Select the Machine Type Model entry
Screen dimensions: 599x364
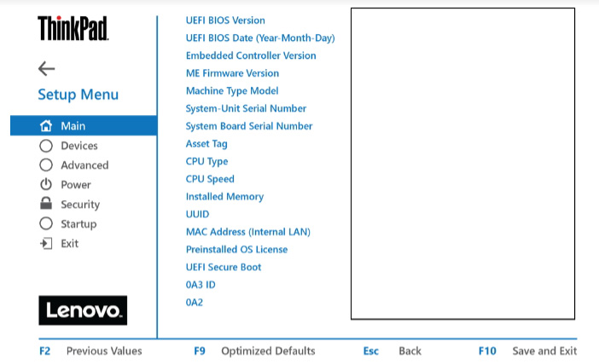point(232,91)
